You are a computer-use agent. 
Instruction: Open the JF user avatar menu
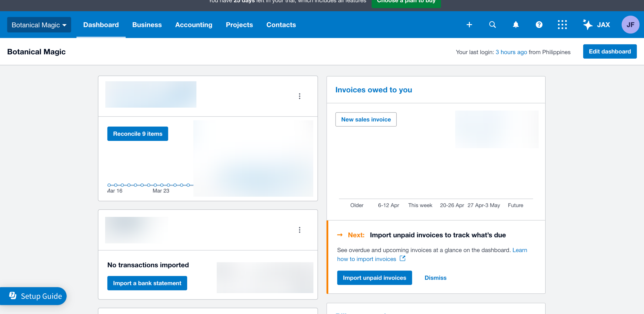click(630, 25)
